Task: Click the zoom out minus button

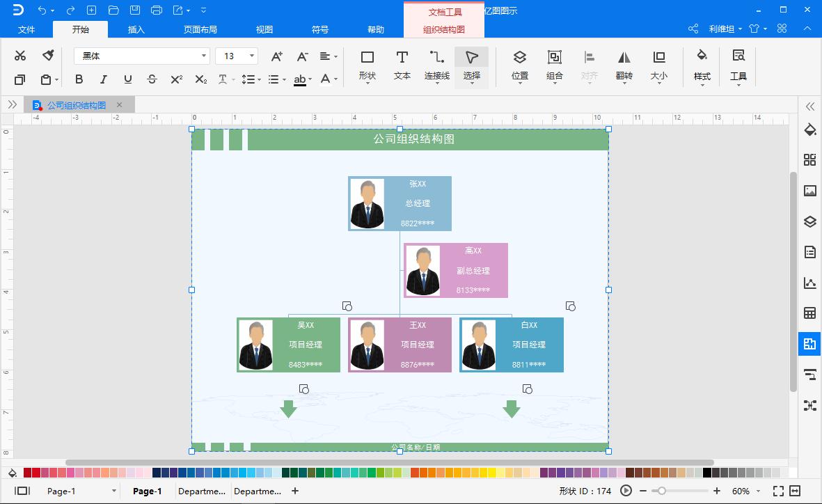Action: coord(643,491)
